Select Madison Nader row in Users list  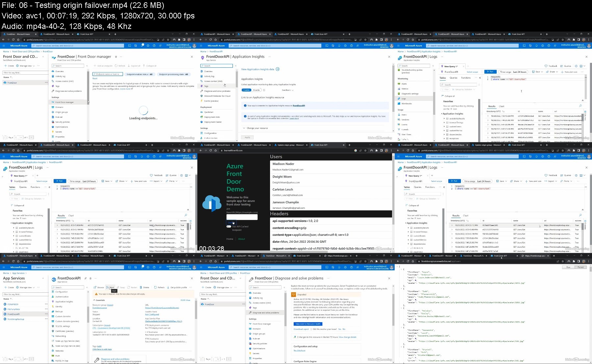(x=331, y=167)
